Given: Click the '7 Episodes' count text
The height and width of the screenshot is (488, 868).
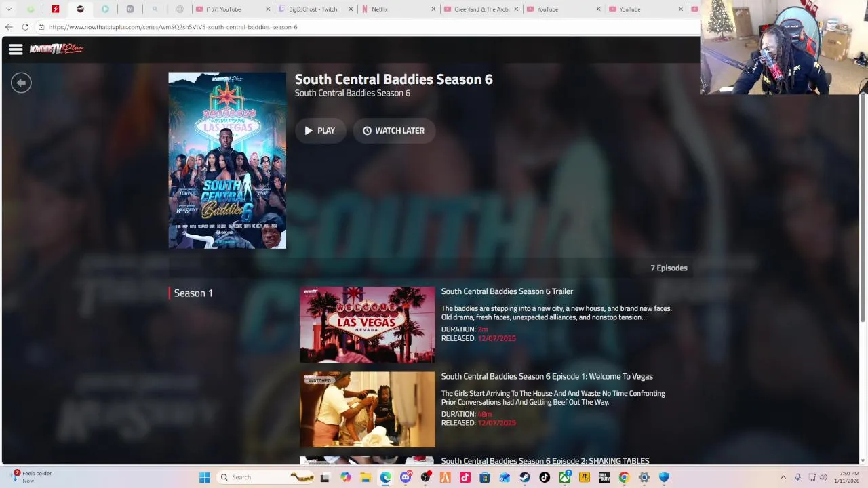Looking at the screenshot, I should (x=669, y=268).
